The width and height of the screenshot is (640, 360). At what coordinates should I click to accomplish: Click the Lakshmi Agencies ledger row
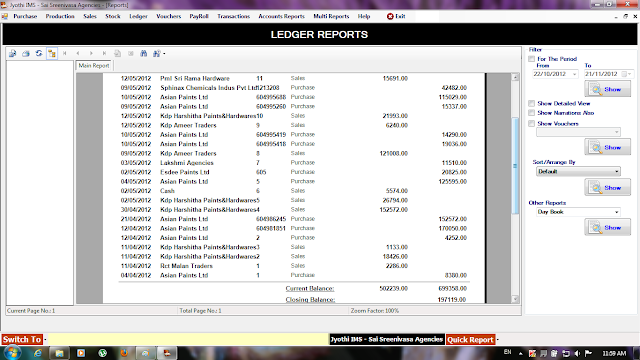(x=294, y=163)
